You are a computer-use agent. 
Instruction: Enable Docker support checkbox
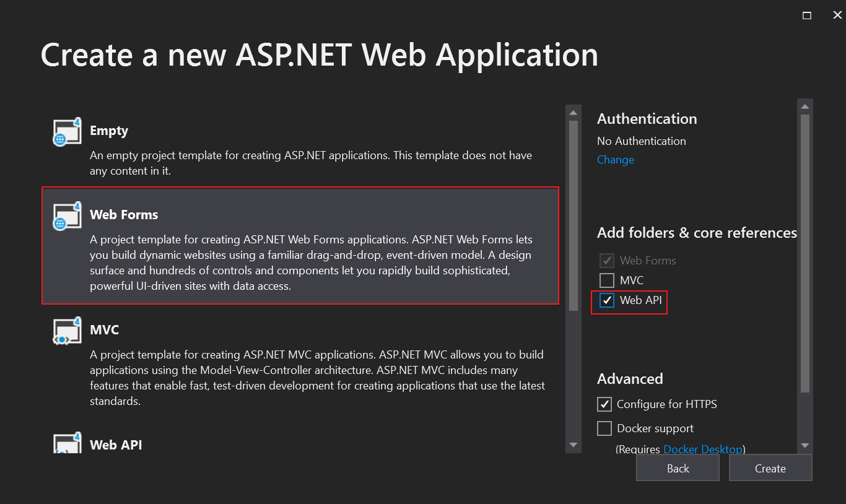pos(604,428)
